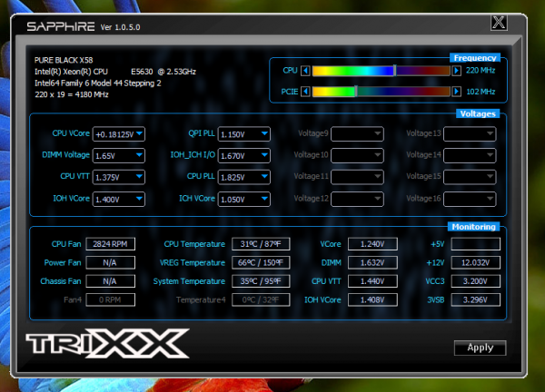
Task: Open the ICH VCore dropdown
Action: (x=244, y=199)
